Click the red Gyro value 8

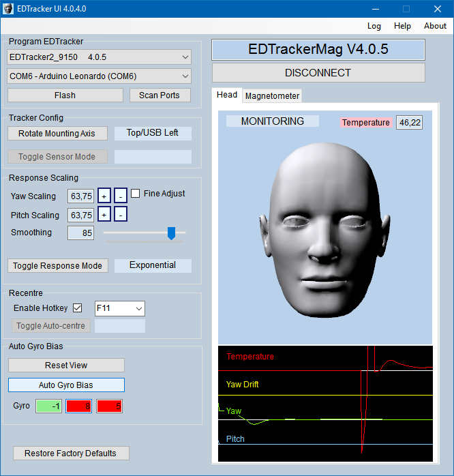point(79,406)
